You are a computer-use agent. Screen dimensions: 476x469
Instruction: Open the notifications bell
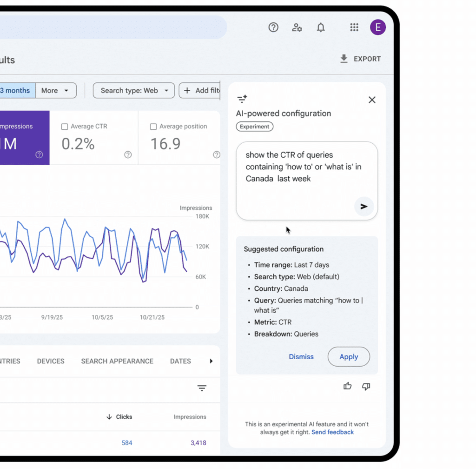pyautogui.click(x=321, y=27)
